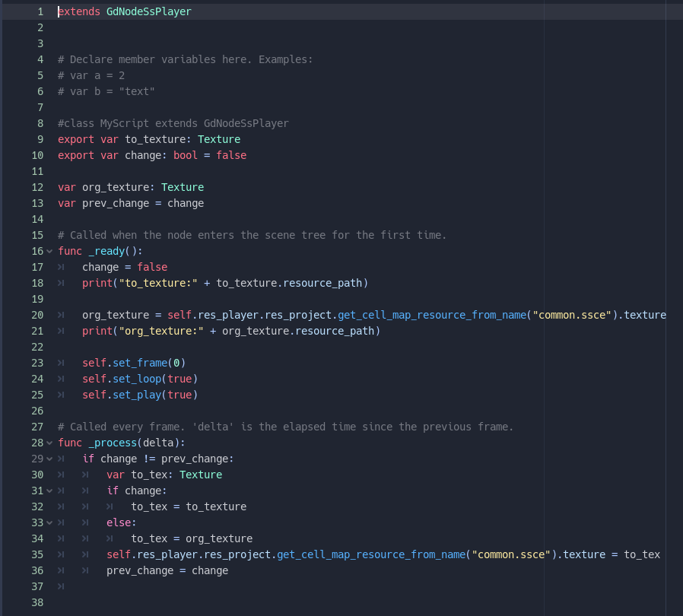The image size is (683, 616).
Task: Click the '# var a = 2' comment
Action: pos(91,76)
